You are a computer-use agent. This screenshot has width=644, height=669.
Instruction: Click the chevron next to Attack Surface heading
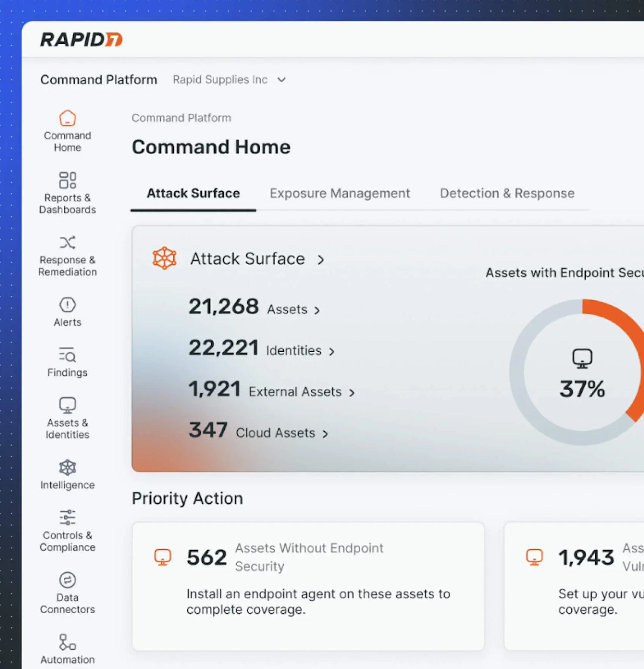[321, 259]
